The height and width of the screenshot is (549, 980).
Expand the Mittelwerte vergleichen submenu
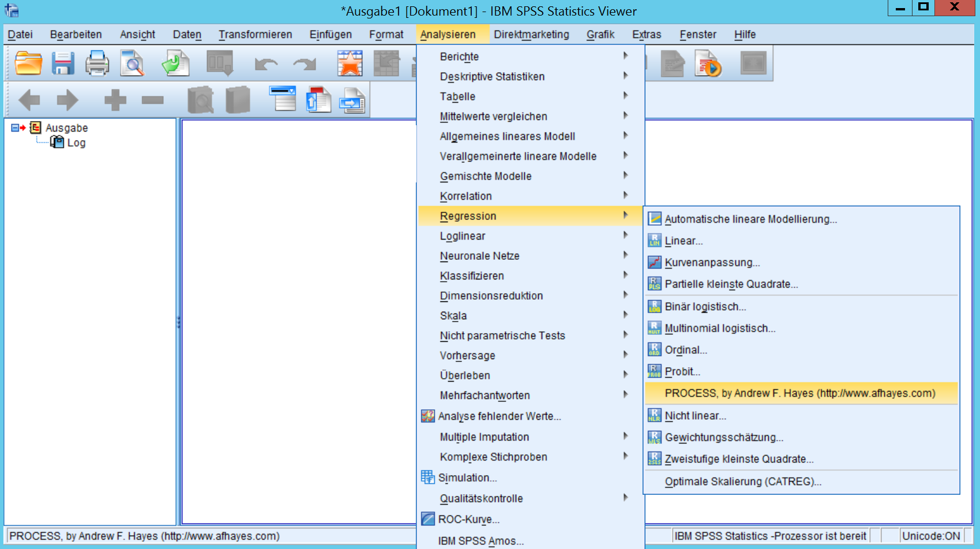pos(530,116)
